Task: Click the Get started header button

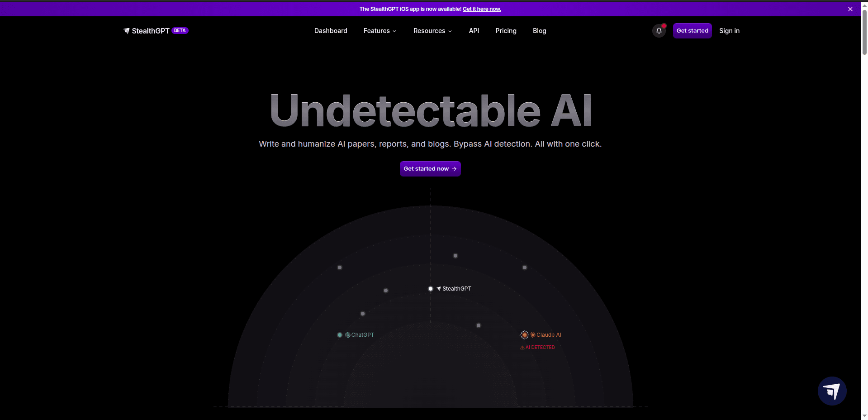Action: click(692, 31)
